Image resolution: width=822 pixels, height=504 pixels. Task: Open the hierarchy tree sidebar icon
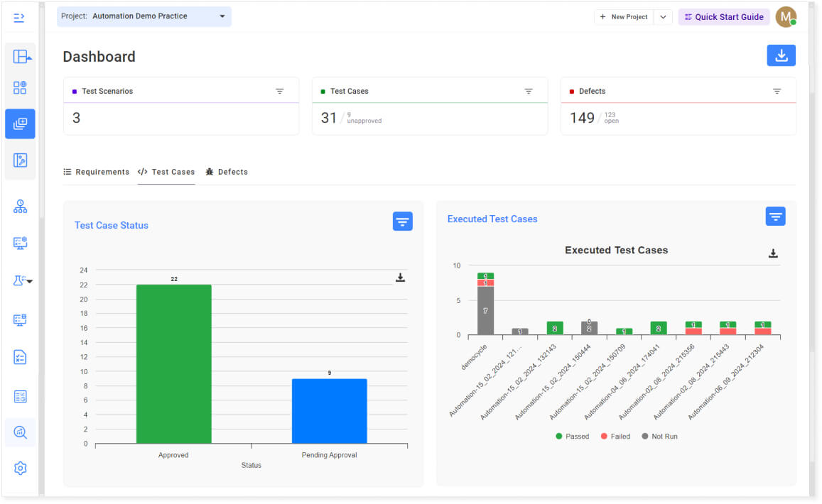point(20,207)
